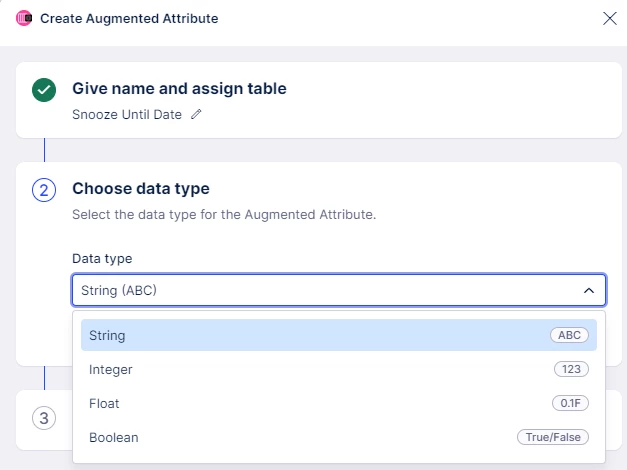Open the String (ABC) data type combo box
This screenshot has height=470, width=627.
point(320,291)
